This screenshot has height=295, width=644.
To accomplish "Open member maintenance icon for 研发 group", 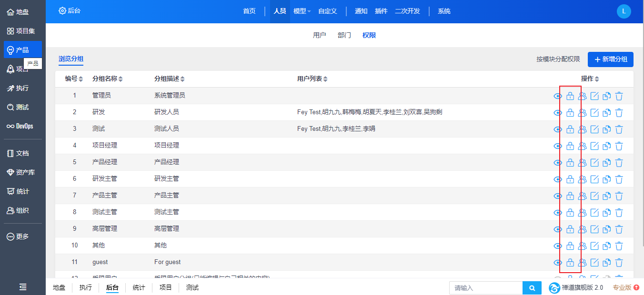I will [582, 113].
